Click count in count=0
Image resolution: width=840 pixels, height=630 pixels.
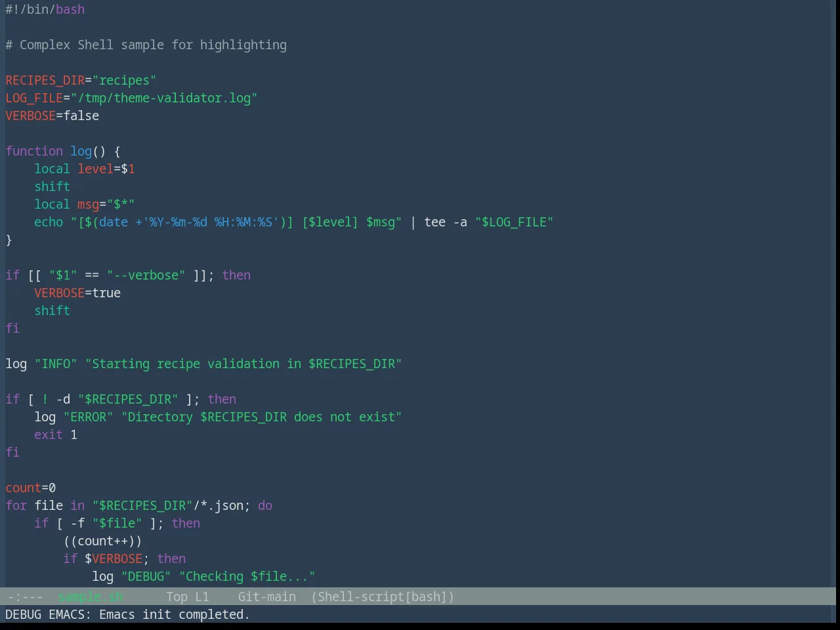click(x=24, y=488)
